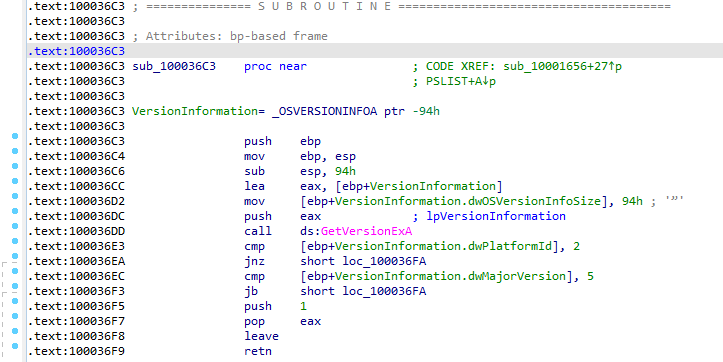Toggle breakpoint dot at address 100036F9

(x=15, y=346)
